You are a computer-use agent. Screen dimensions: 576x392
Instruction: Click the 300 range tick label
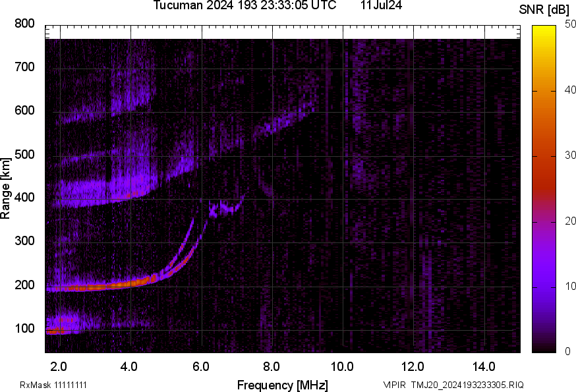click(24, 240)
